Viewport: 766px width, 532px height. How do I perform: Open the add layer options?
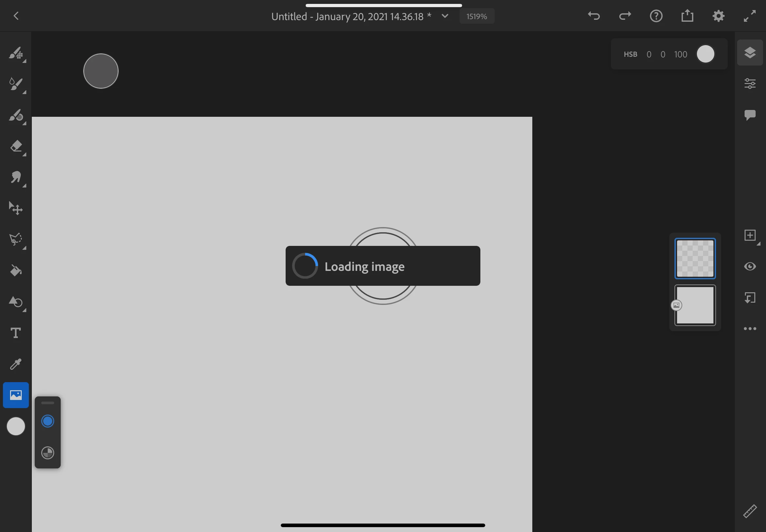pyautogui.click(x=750, y=235)
